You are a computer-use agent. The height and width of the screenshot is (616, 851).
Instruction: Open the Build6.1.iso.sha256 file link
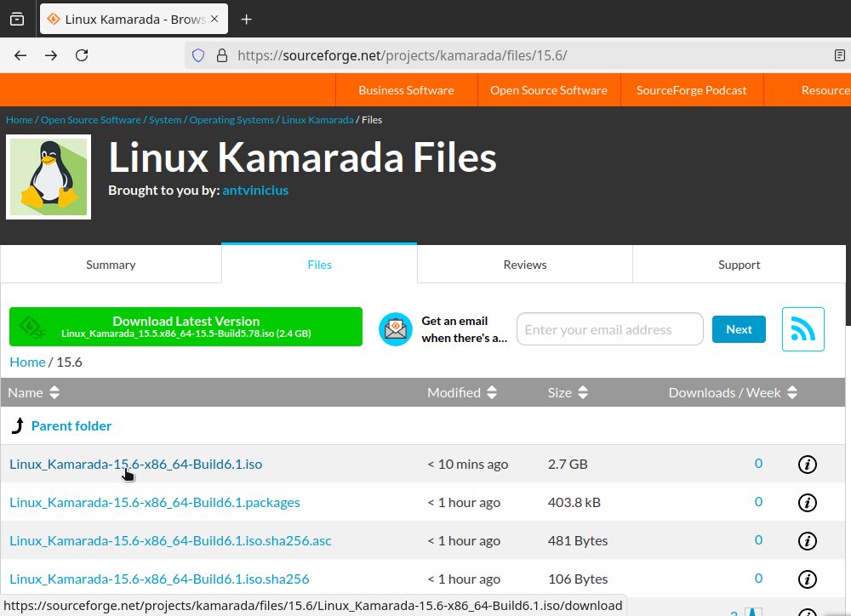pyautogui.click(x=160, y=579)
